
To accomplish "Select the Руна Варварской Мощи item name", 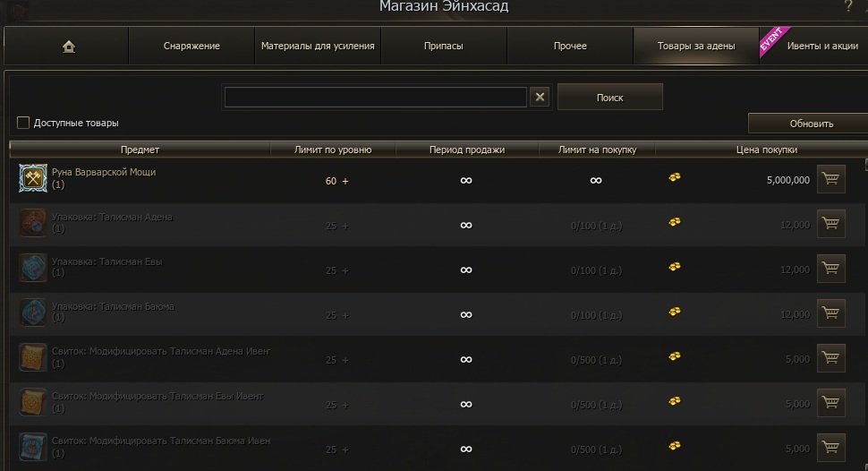I will (104, 172).
